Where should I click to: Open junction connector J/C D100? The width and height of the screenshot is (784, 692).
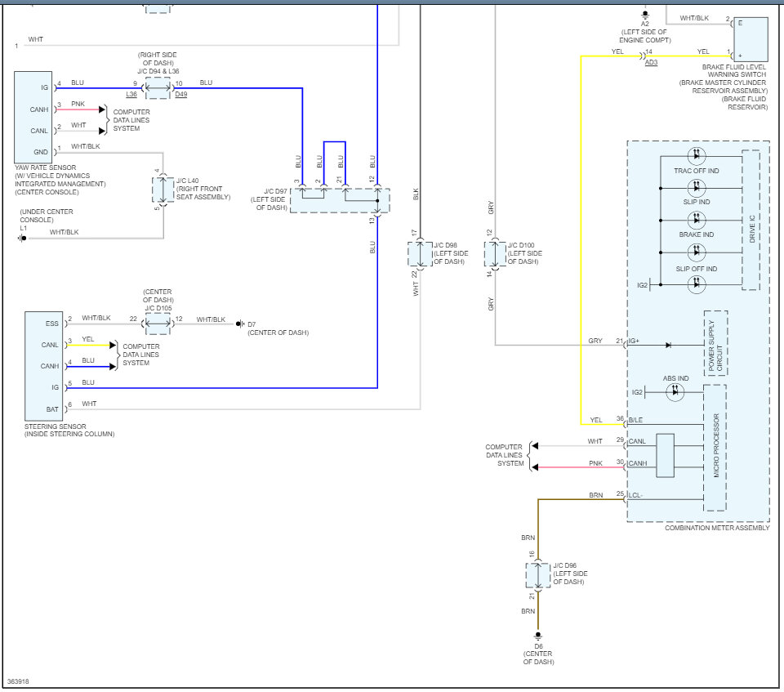click(x=497, y=253)
